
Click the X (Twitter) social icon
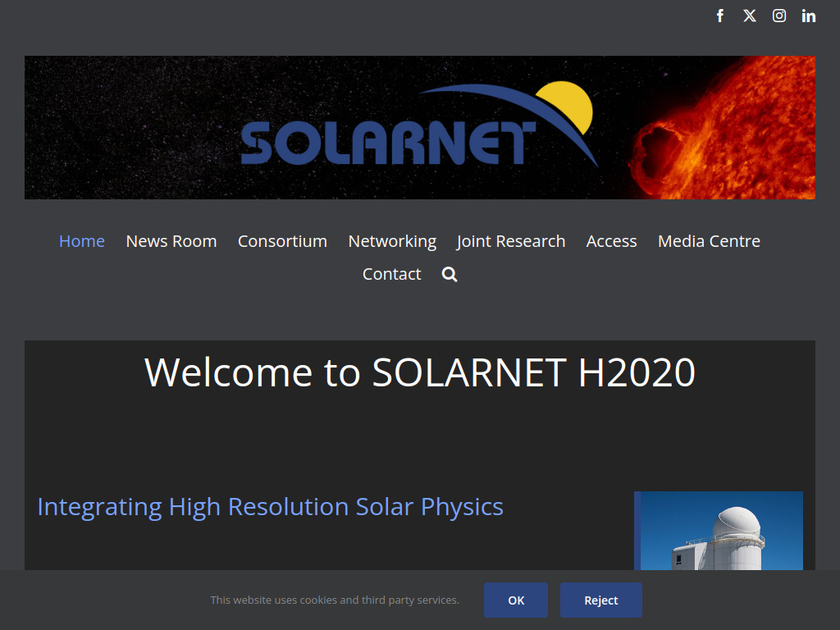point(749,15)
